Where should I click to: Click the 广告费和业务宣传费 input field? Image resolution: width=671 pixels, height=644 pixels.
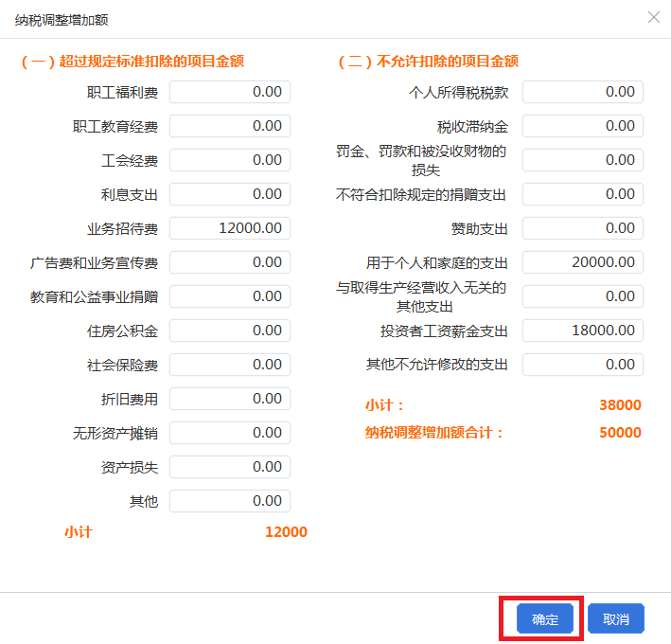230,262
